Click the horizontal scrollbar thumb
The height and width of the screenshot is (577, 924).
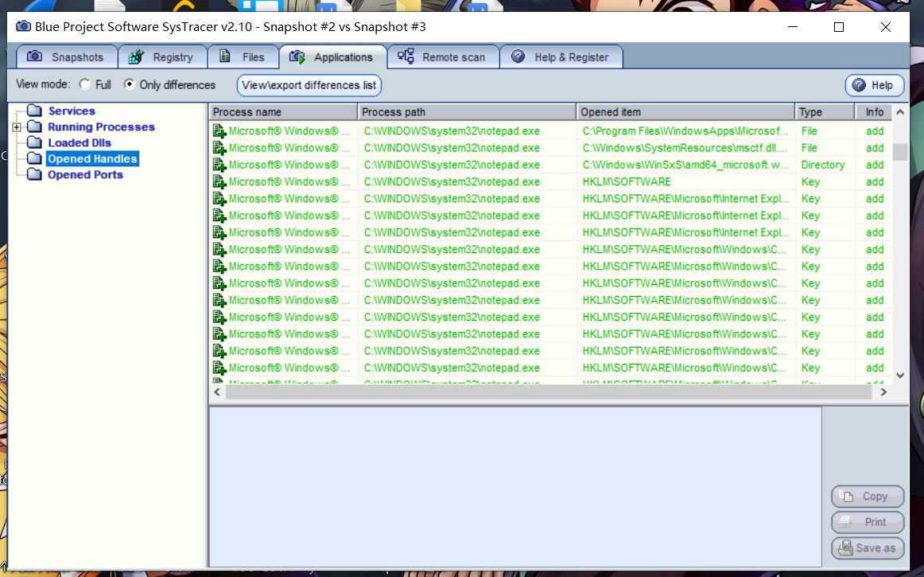[x=549, y=392]
